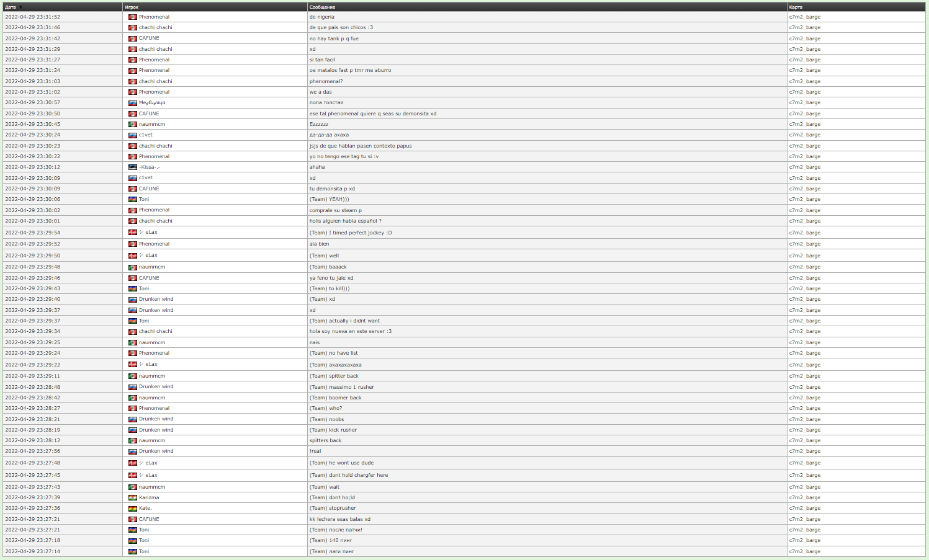This screenshot has height=560, width=929.
Task: Click c7m2_barge map in 'de nigeria' row
Action: (x=804, y=17)
